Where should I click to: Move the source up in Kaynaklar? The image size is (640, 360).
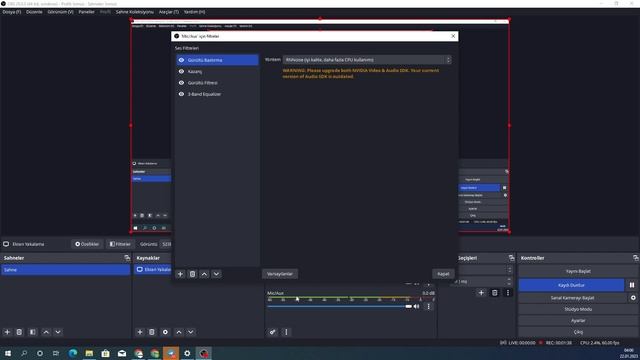(x=179, y=332)
